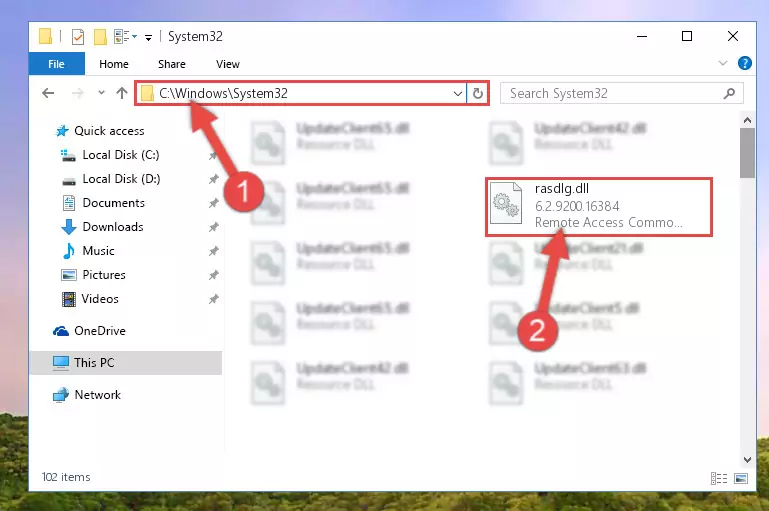The height and width of the screenshot is (511, 769).
Task: Open Videos in the sidebar
Action: tap(100, 299)
